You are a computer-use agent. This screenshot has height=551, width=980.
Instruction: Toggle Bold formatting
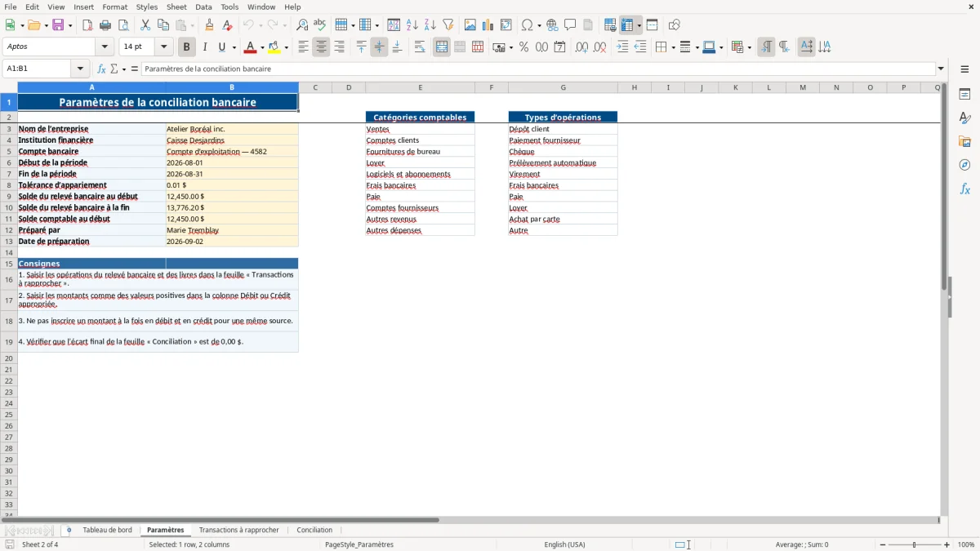[187, 47]
